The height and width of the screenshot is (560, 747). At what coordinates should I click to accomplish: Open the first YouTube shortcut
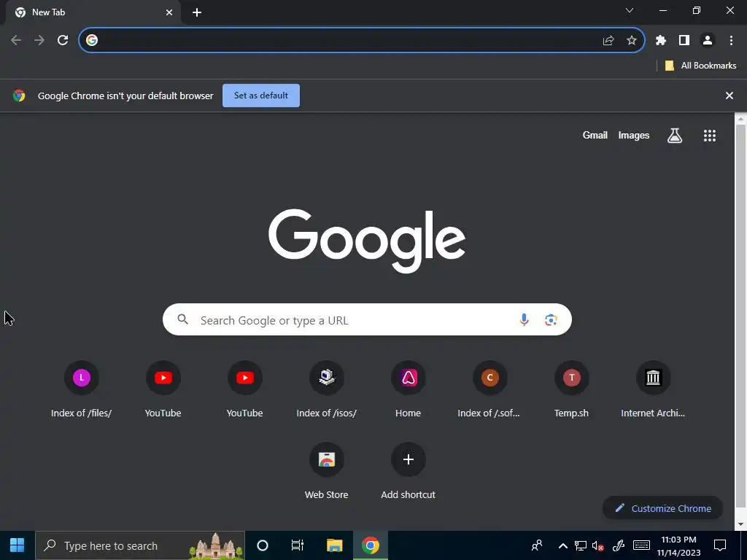(x=163, y=390)
